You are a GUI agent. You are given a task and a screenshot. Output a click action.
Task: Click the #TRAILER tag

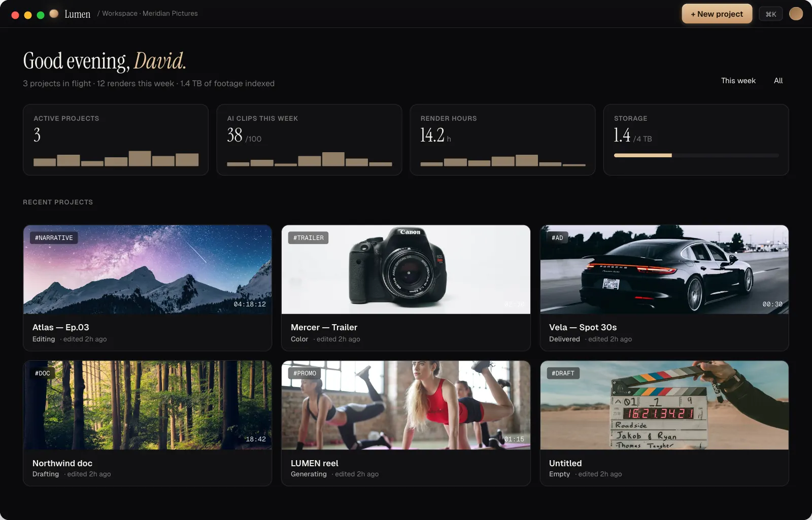point(309,238)
